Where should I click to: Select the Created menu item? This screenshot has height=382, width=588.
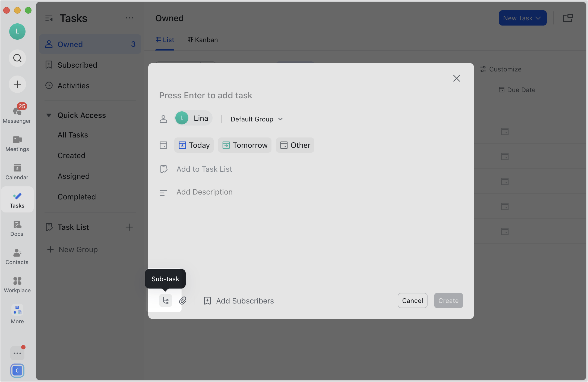coord(71,155)
